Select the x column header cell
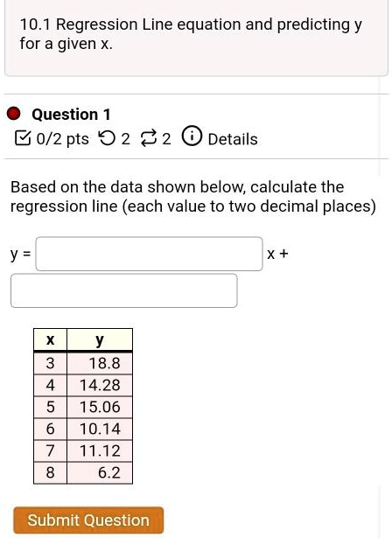The width and height of the screenshot is (392, 538). 50,339
